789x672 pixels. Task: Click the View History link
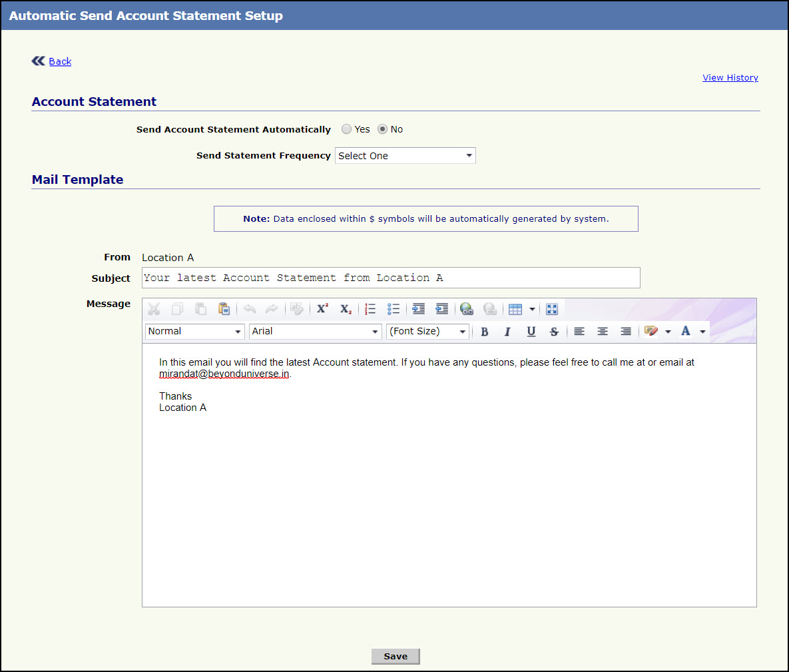pyautogui.click(x=730, y=77)
